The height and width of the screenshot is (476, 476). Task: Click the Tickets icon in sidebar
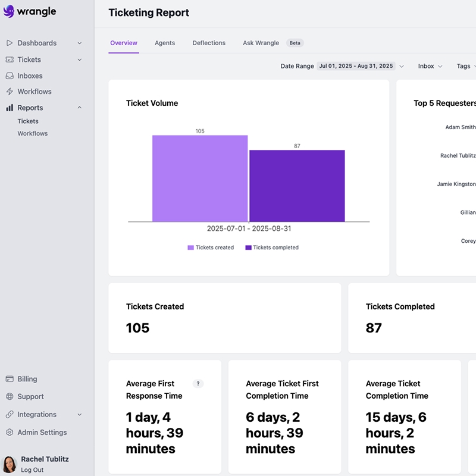pos(10,59)
